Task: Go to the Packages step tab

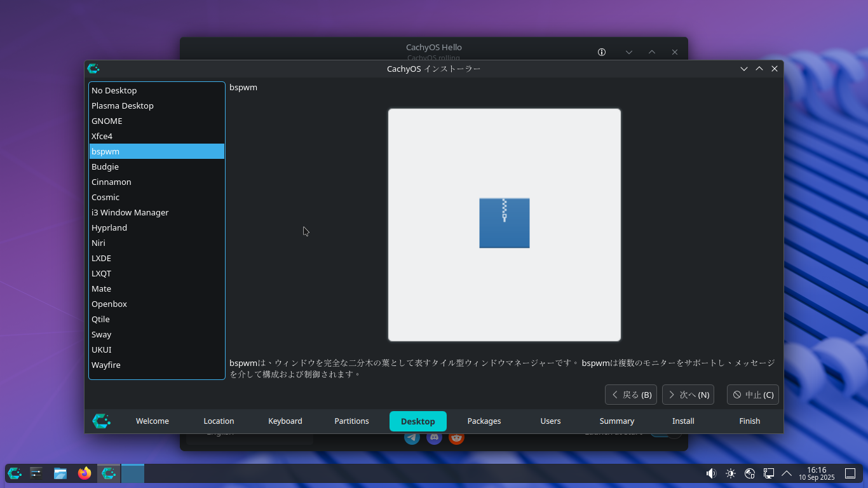Action: point(484,421)
